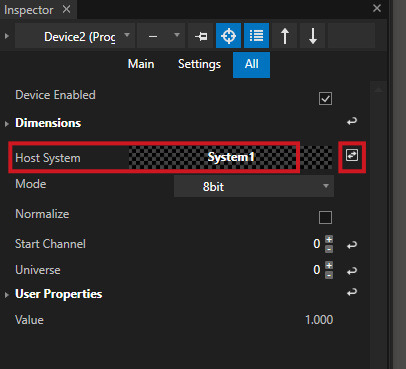Viewport: 406px width, 369px height.
Task: Open the Mode 8bit dropdown
Action: pyautogui.click(x=254, y=186)
